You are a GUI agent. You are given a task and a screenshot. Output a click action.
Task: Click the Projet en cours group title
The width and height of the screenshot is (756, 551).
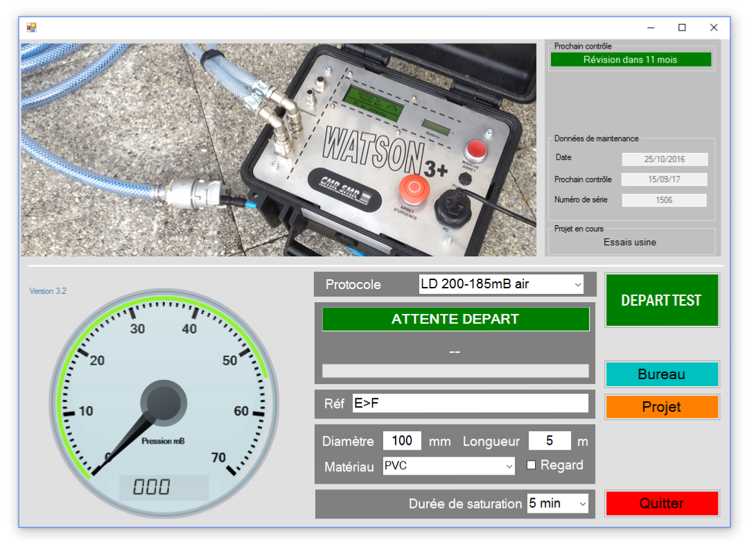click(579, 229)
